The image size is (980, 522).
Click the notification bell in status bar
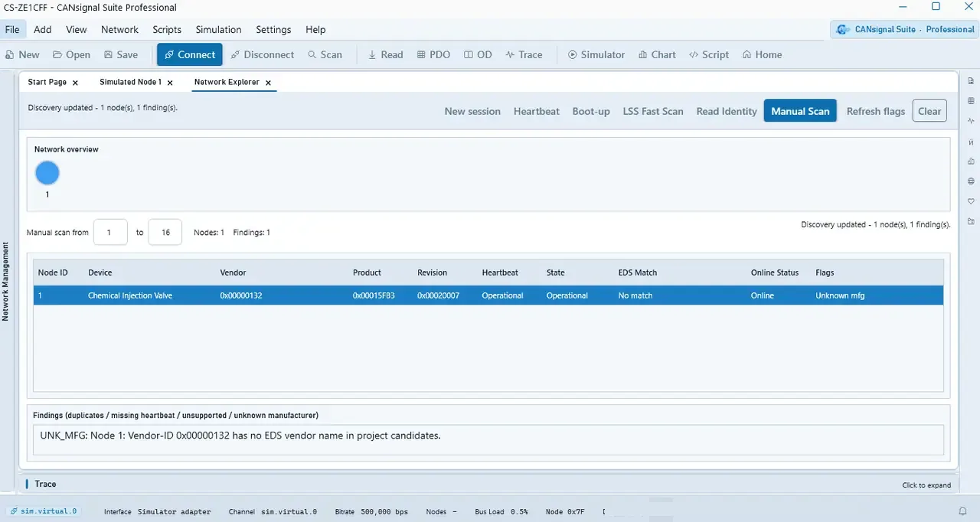(x=962, y=511)
